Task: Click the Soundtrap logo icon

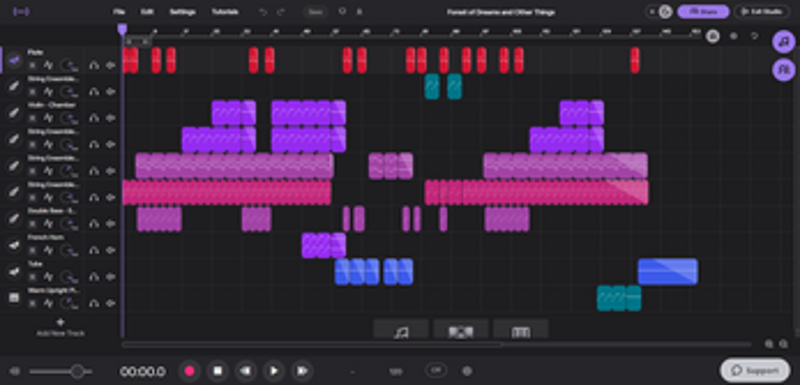Action: (x=21, y=12)
